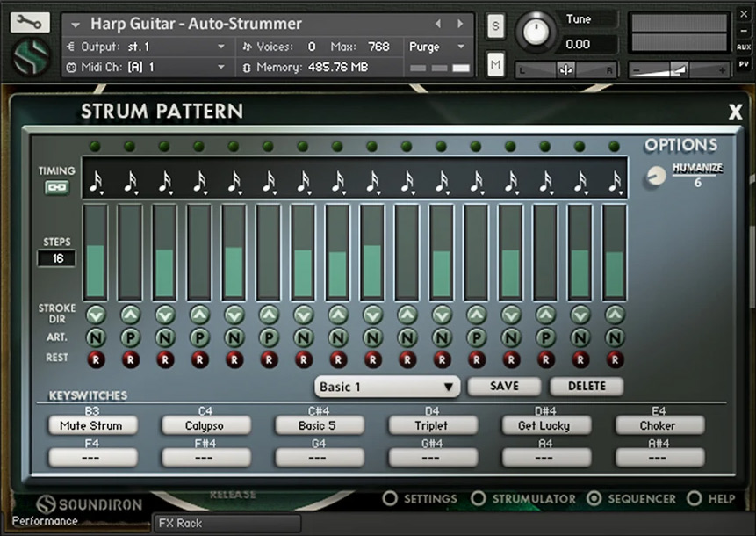Toggle the PV button

744,64
